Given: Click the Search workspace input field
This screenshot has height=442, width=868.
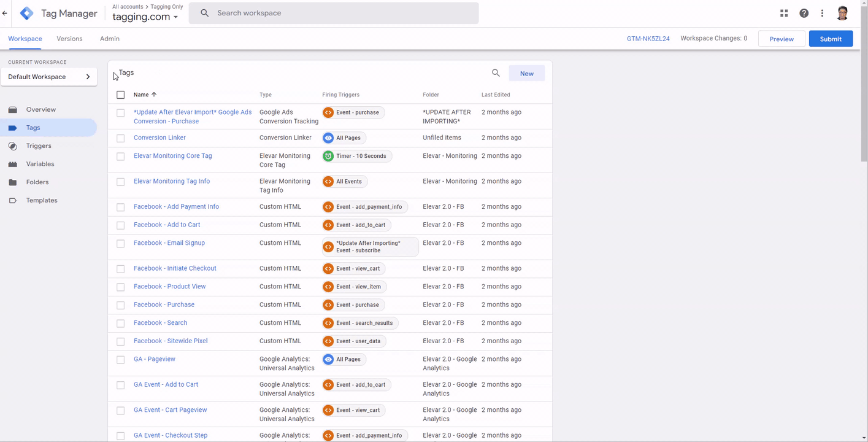Looking at the screenshot, I should [x=334, y=13].
